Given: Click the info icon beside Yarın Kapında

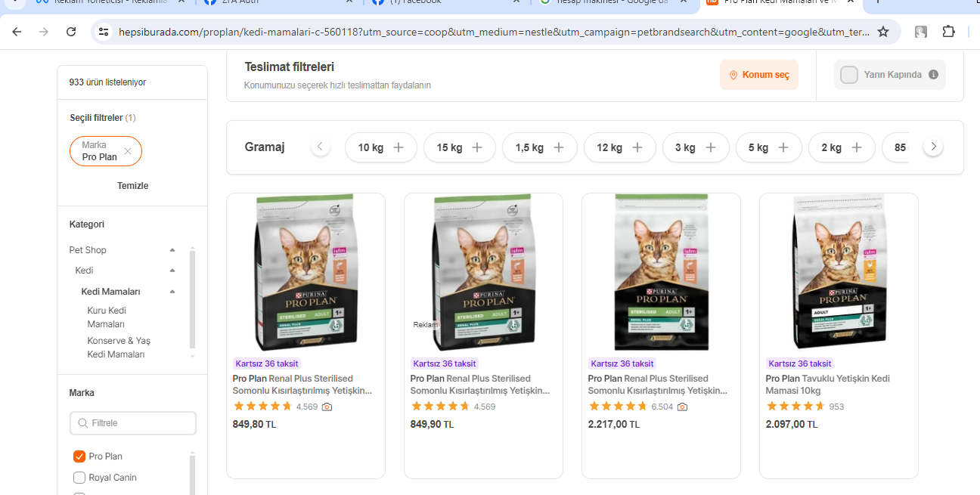Looking at the screenshot, I should (933, 75).
